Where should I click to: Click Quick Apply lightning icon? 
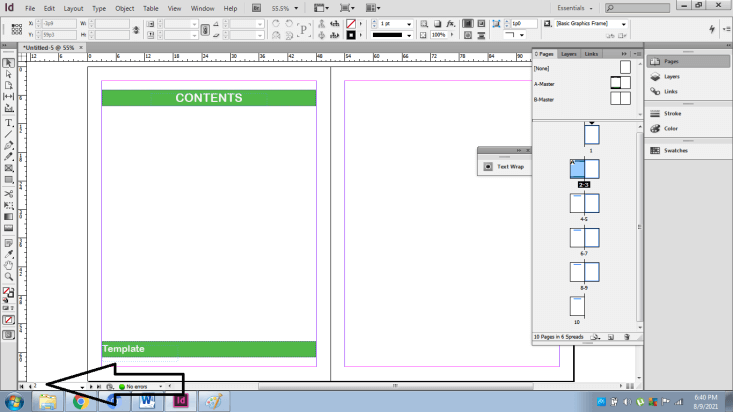(711, 29)
